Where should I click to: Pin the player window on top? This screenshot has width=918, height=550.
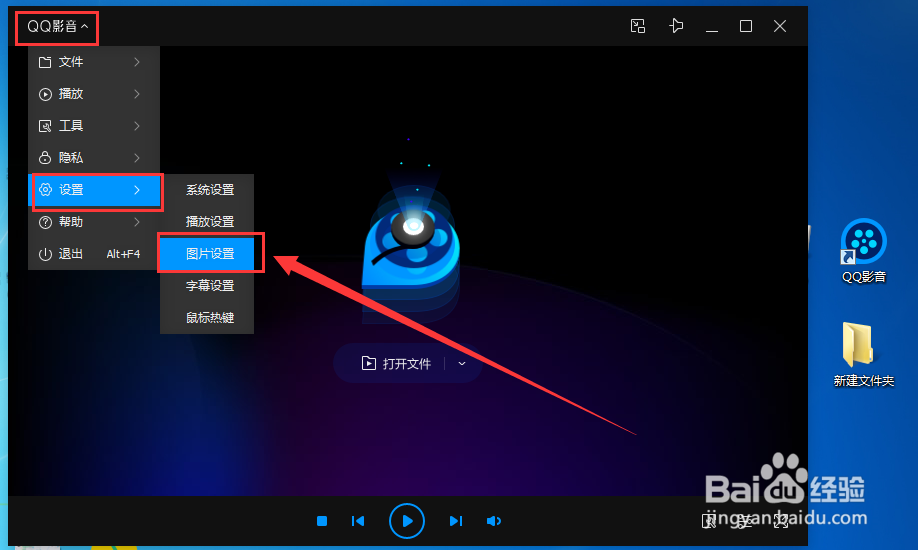676,26
